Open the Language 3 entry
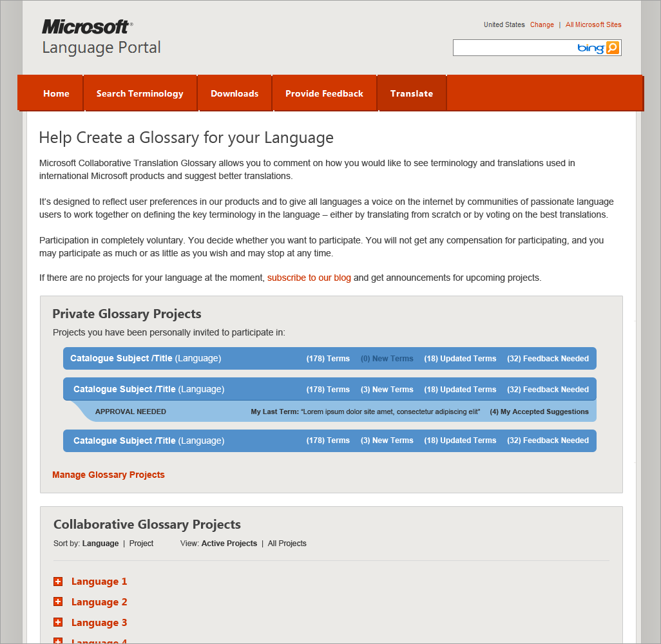Viewport: 661px width, 644px height. pos(99,623)
